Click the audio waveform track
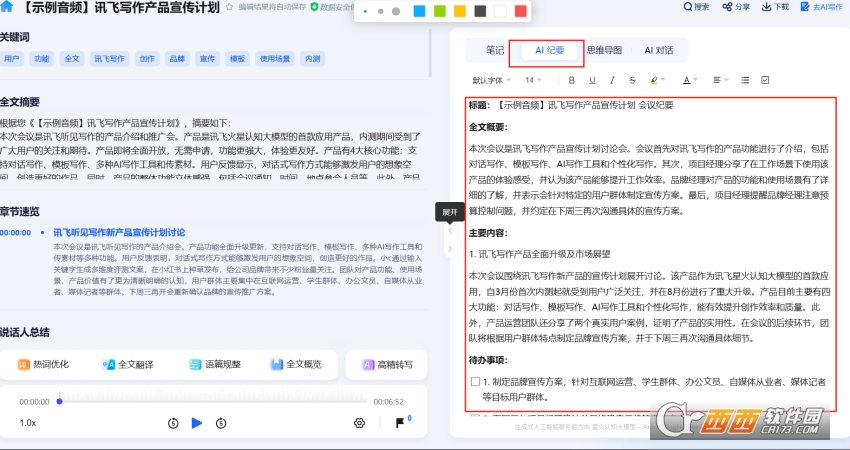Image resolution: width=850 pixels, height=450 pixels. (212, 397)
